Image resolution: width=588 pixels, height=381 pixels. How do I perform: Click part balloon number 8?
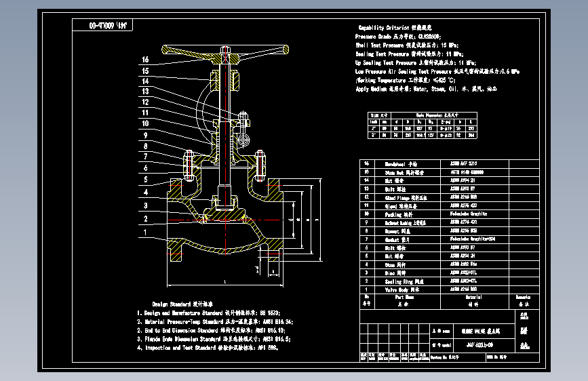pos(146,146)
